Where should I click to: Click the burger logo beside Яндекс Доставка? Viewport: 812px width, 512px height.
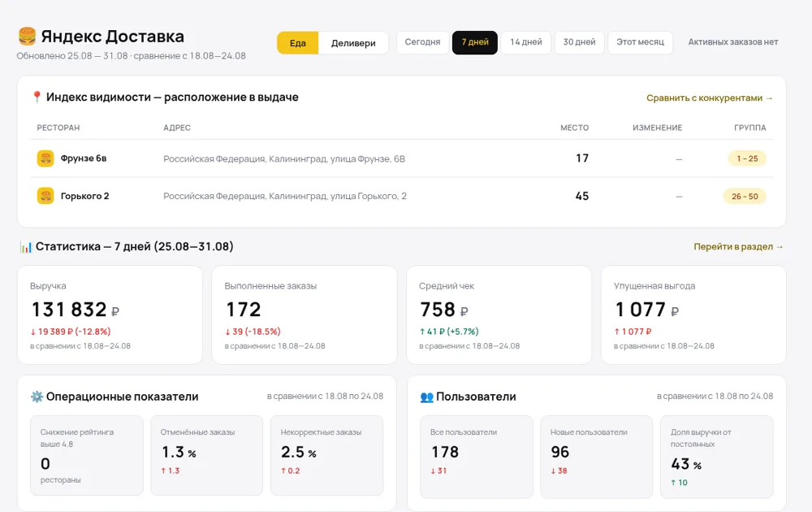pyautogui.click(x=27, y=36)
